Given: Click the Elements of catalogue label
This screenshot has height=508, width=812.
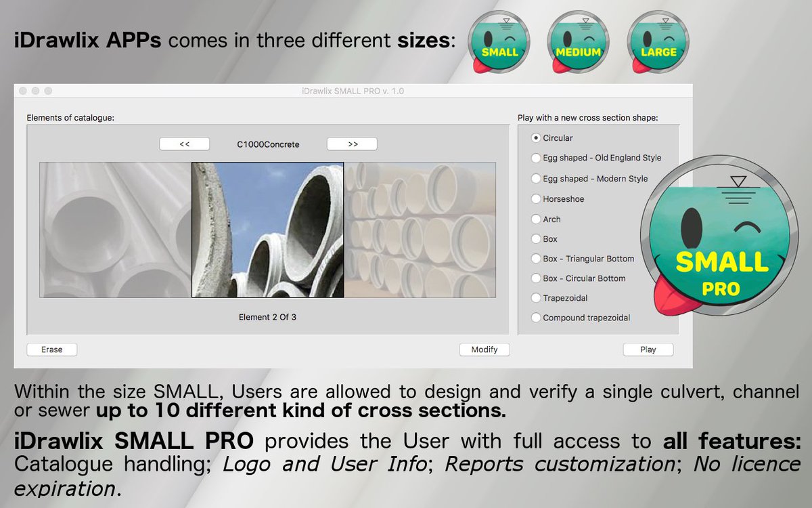Looking at the screenshot, I should [70, 117].
